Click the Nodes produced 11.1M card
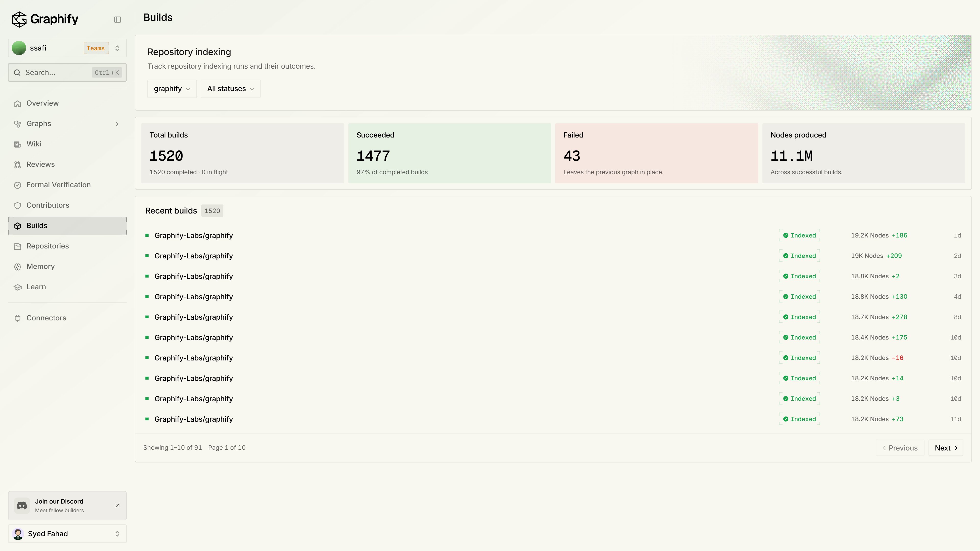The height and width of the screenshot is (551, 980). [864, 153]
